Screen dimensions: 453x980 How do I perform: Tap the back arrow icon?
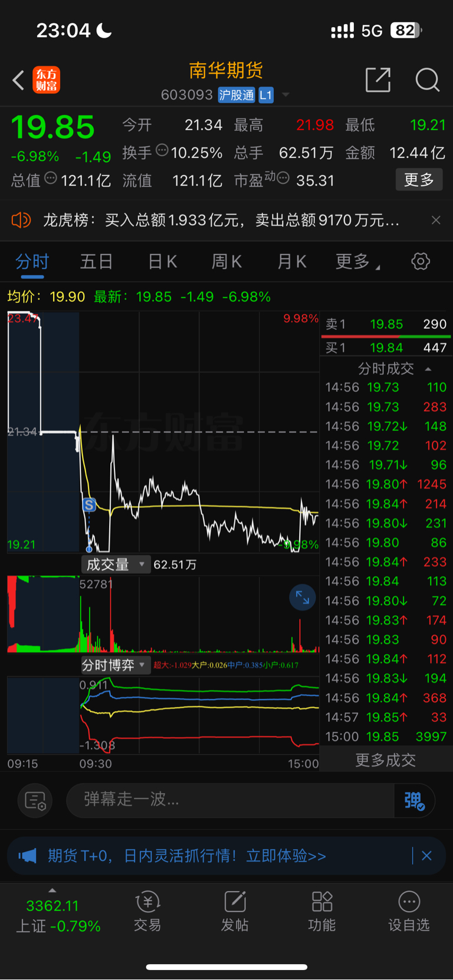(18, 80)
